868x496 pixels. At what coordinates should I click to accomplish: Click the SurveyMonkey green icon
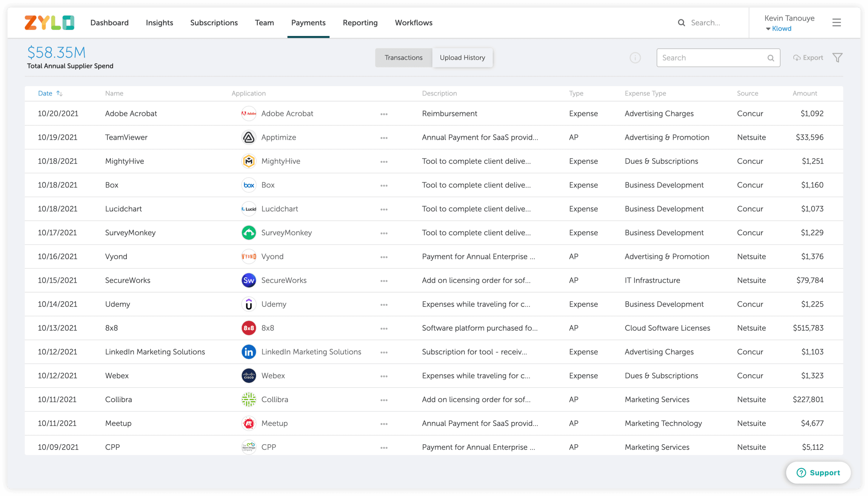point(249,233)
